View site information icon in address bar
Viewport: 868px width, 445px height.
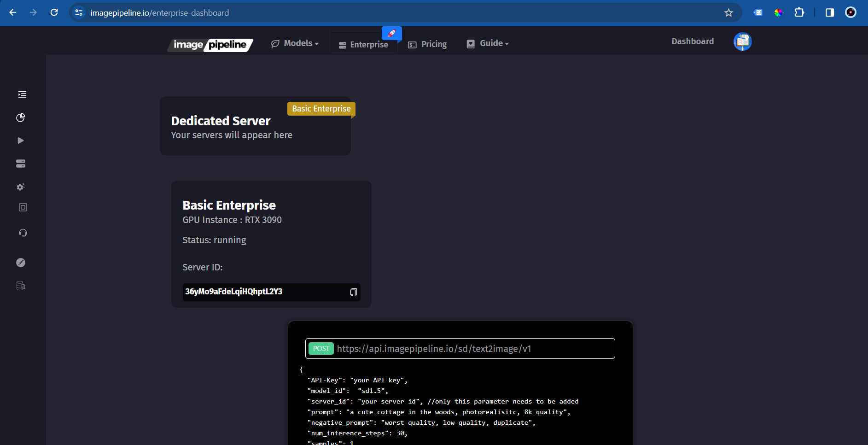(79, 12)
